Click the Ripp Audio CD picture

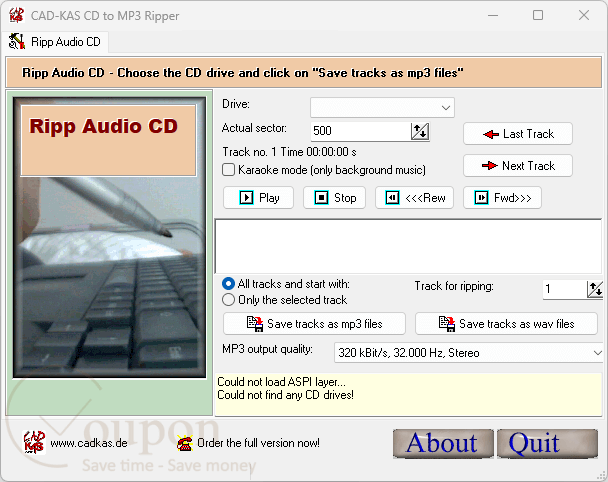click(109, 237)
